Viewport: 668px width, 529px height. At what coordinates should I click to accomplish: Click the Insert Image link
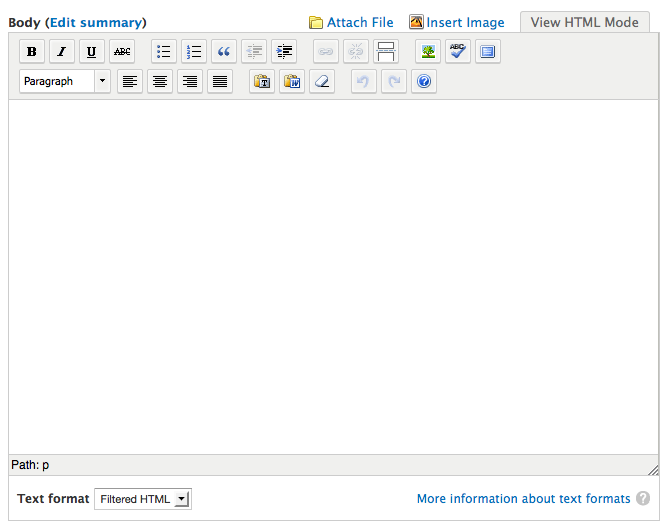point(457,22)
